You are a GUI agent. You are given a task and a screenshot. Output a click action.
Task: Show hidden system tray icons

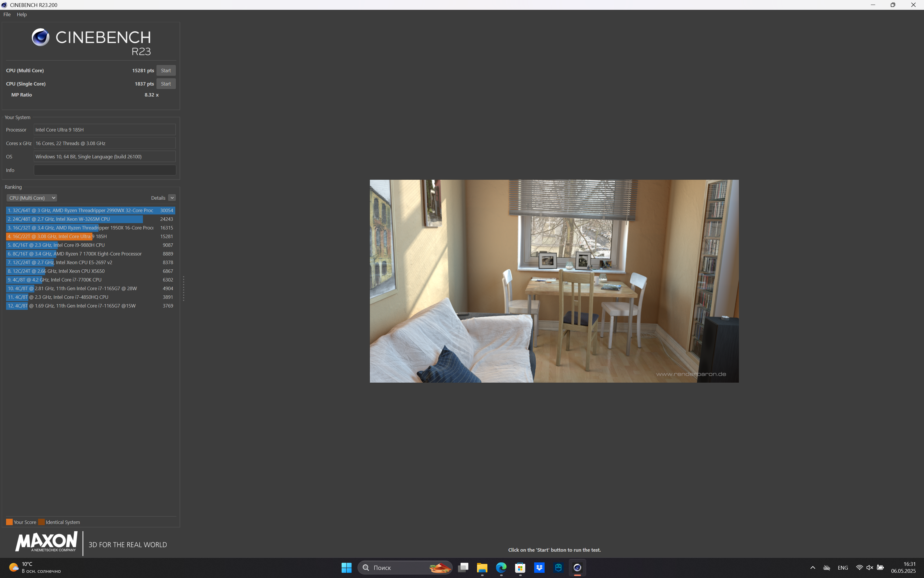(x=813, y=568)
